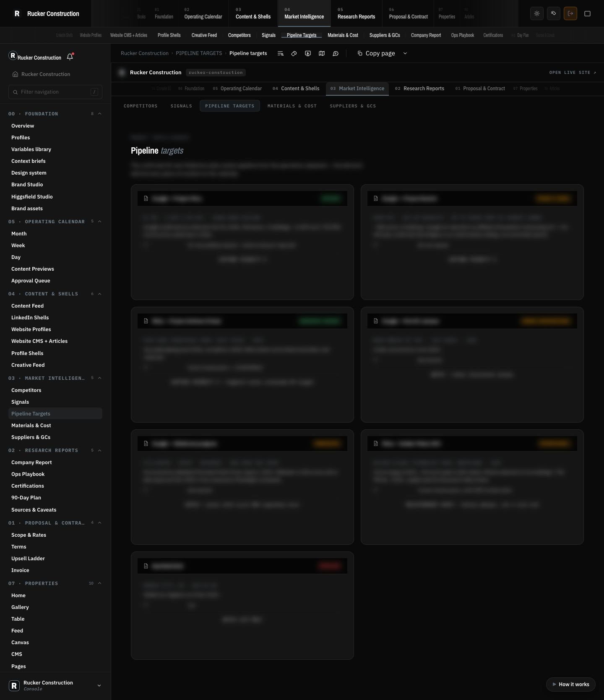Click the How it works button
Screen dimensions: 604x700
570,684
